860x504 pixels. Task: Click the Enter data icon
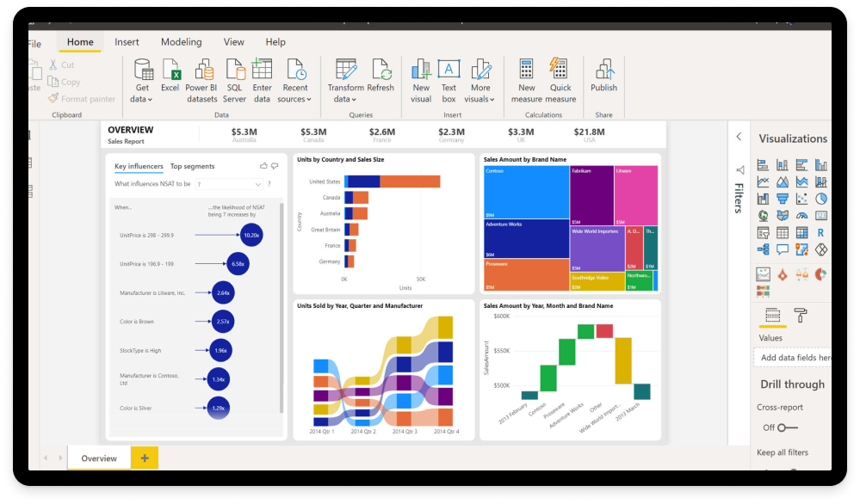tap(262, 70)
